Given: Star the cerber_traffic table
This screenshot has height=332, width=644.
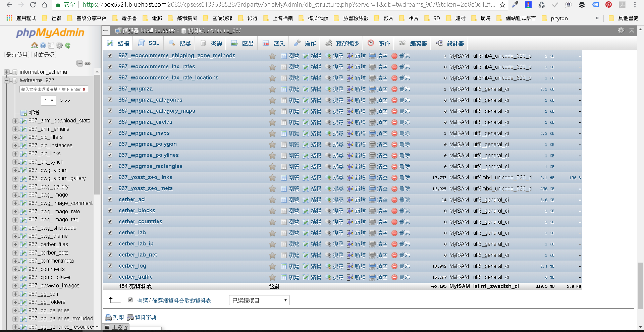Looking at the screenshot, I should [272, 277].
